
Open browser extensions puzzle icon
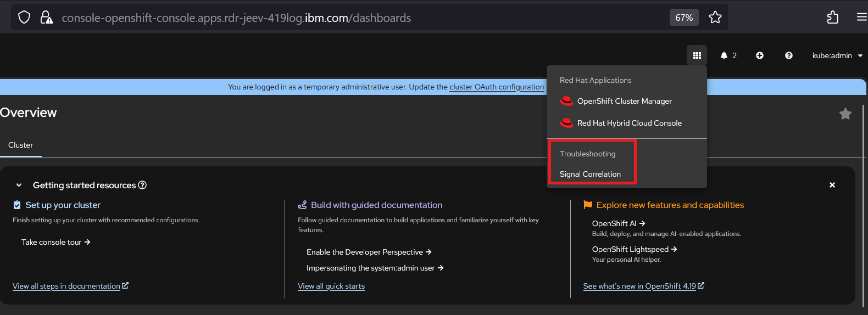click(832, 18)
